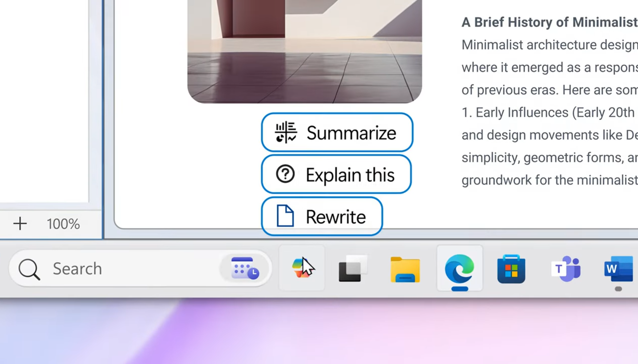This screenshot has height=364, width=638.
Task: Click the line starting Minimalist architecture design
Action: [549, 45]
